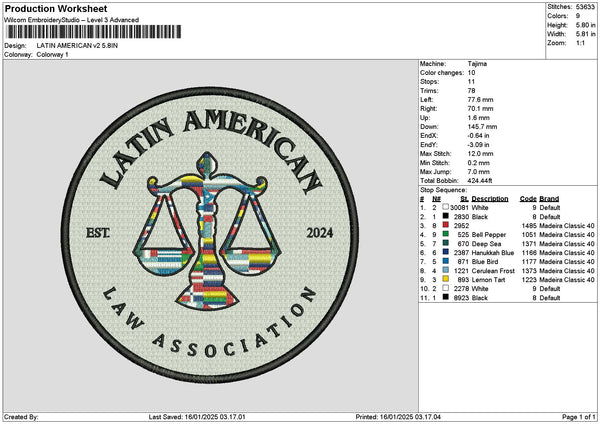Click the Production Worksheet title
The height and width of the screenshot is (424, 600).
56,8
